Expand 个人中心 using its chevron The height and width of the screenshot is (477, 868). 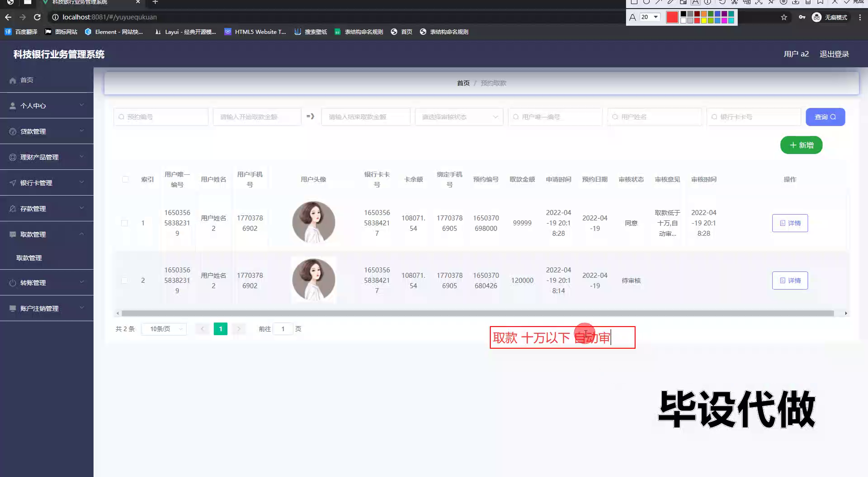tap(82, 105)
